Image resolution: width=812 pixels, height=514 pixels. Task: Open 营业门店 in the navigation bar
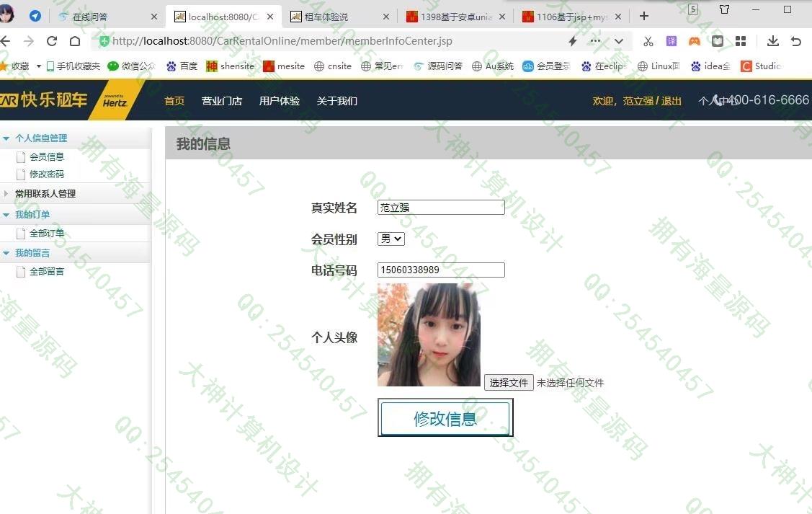[222, 101]
